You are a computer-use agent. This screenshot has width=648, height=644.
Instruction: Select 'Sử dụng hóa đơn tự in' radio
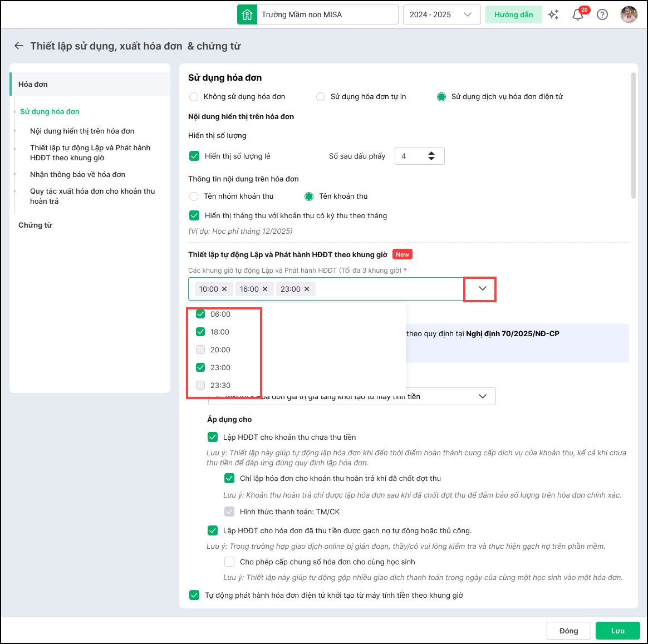[x=321, y=97]
